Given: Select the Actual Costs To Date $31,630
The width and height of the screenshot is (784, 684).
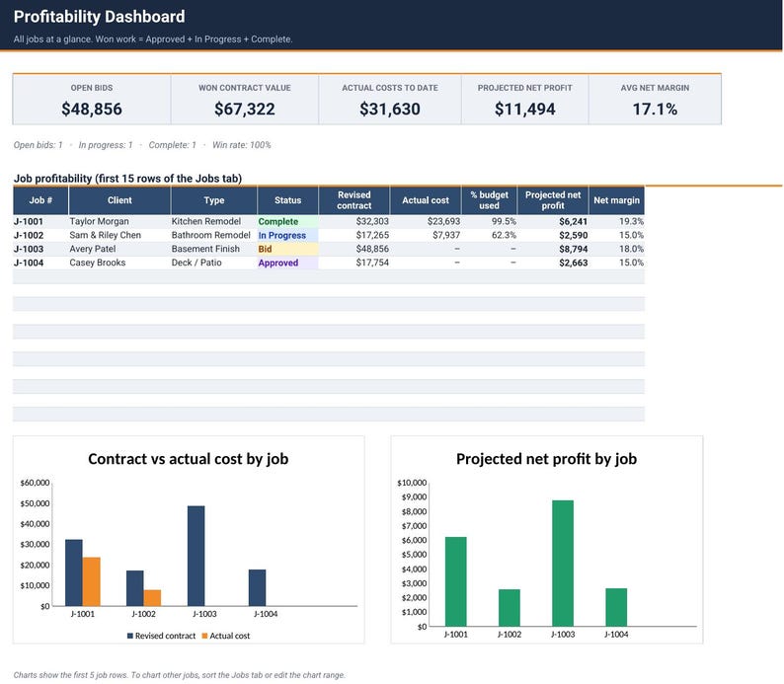Looking at the screenshot, I should tap(389, 109).
